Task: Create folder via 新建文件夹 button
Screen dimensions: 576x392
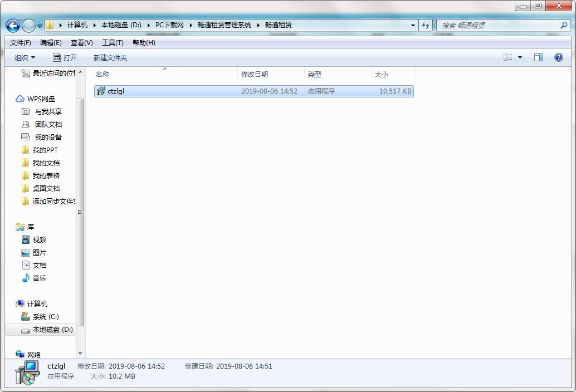Action: (x=110, y=57)
